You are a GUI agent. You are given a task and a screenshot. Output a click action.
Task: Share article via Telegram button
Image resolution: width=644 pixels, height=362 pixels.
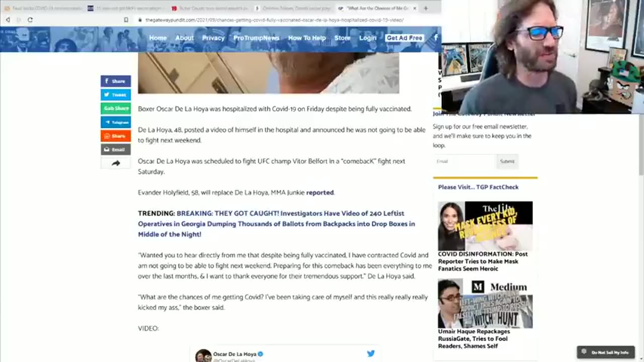coord(116,122)
